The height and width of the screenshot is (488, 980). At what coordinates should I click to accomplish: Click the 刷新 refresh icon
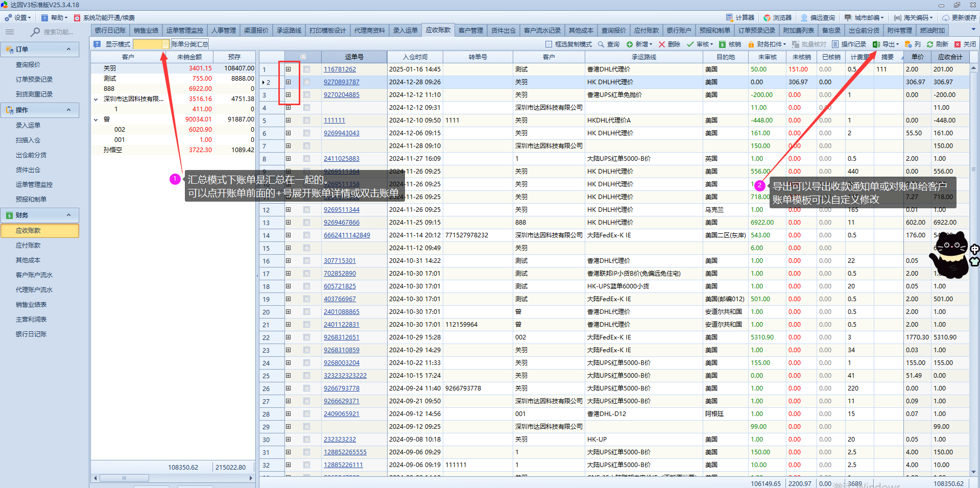click(x=930, y=44)
